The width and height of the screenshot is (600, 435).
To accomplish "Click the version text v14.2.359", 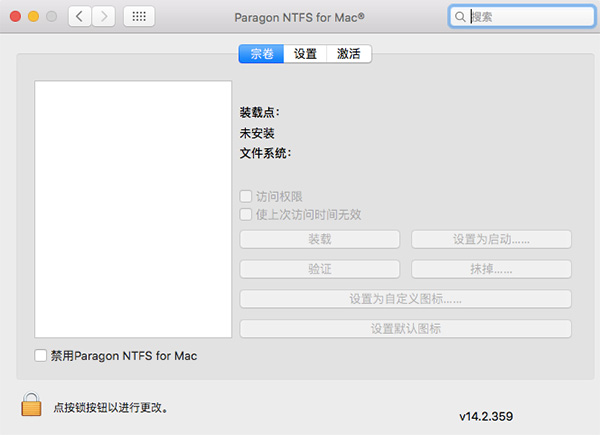I will coord(486,416).
